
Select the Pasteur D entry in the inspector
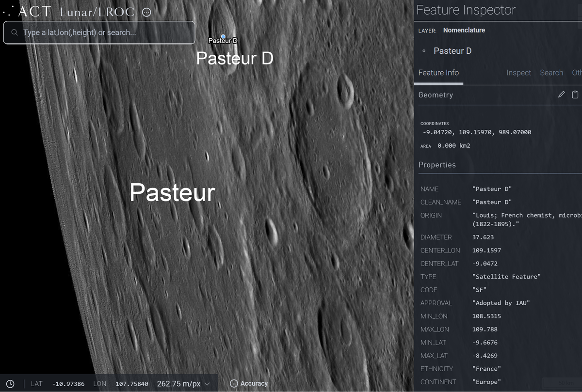click(453, 51)
